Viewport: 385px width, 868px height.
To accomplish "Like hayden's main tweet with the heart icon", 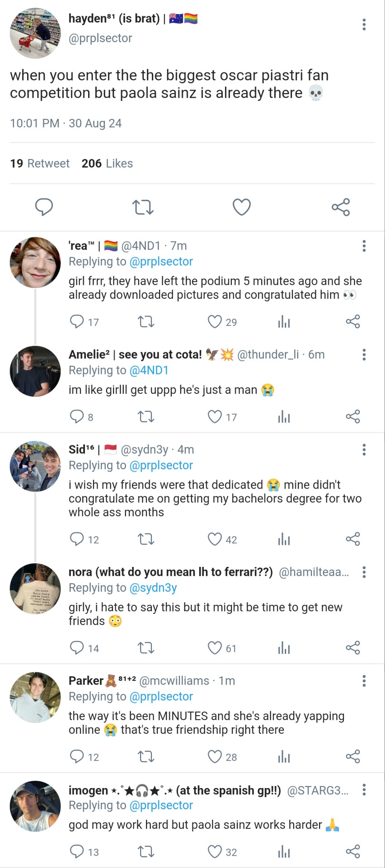I will tap(241, 207).
